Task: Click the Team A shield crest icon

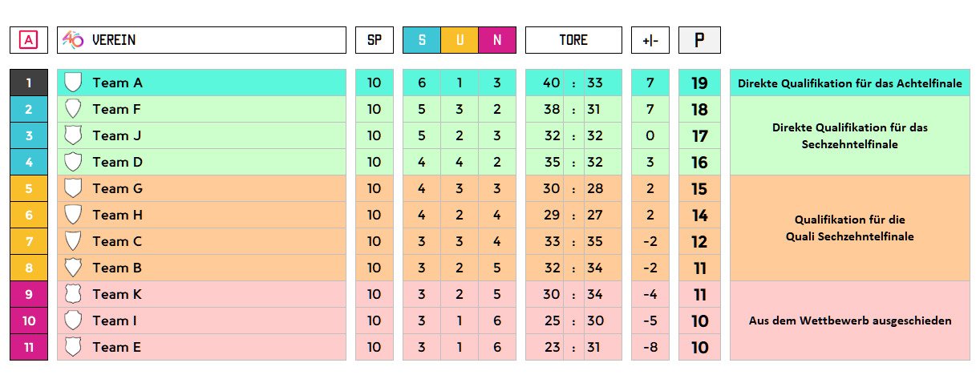Action: 73,83
